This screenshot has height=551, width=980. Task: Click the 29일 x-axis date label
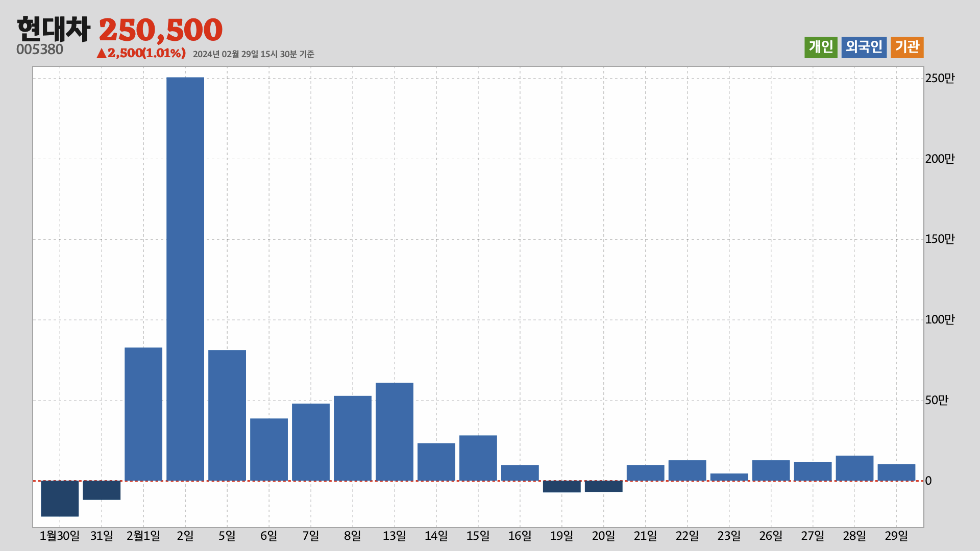(x=897, y=536)
